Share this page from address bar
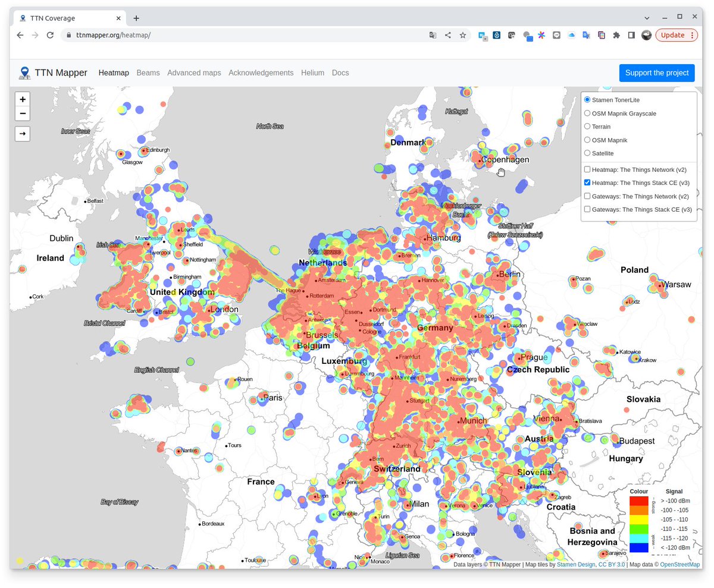714x588 pixels. (x=448, y=35)
